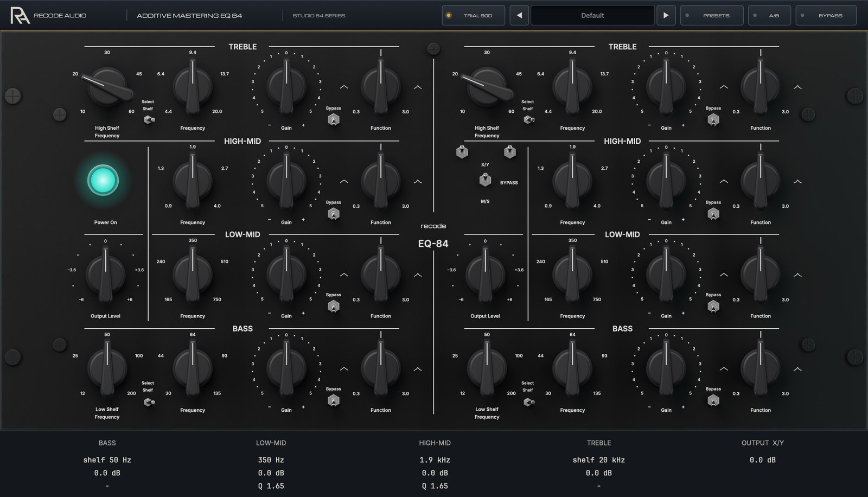868x497 pixels.
Task: Click left toggle switch above X/Y label
Action: (x=462, y=151)
